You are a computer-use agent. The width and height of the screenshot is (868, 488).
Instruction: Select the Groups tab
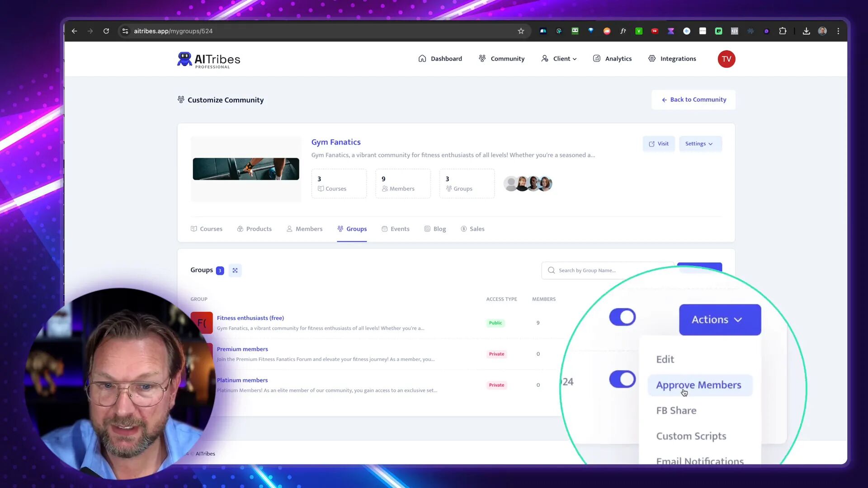click(x=357, y=228)
